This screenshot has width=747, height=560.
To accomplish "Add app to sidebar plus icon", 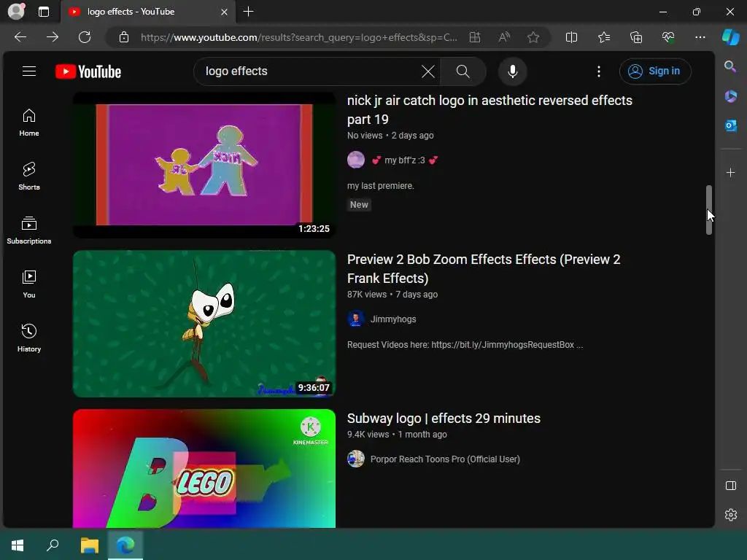I will pos(730,172).
